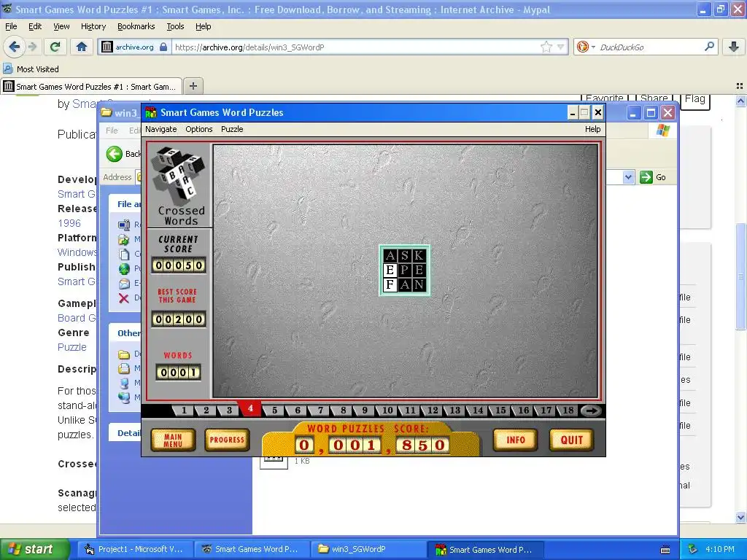Switch to puzzle tab 2
The width and height of the screenshot is (747, 560).
tap(206, 411)
